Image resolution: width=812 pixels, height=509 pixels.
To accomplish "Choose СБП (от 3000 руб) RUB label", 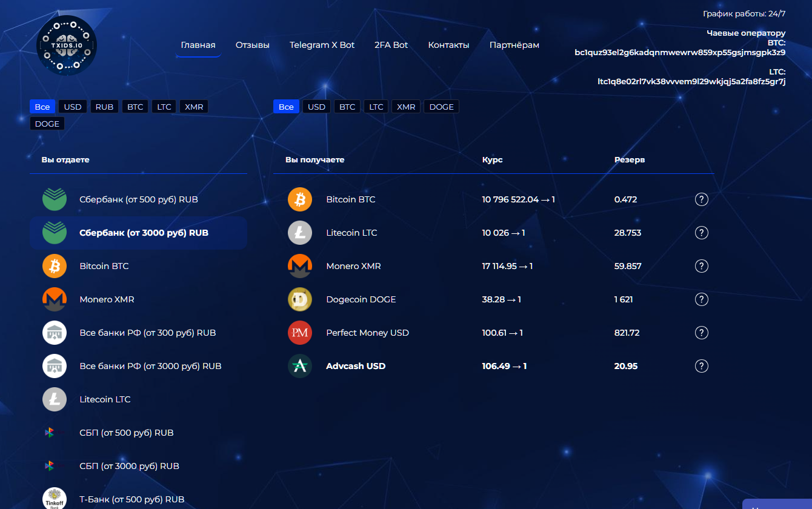I will coord(130,466).
